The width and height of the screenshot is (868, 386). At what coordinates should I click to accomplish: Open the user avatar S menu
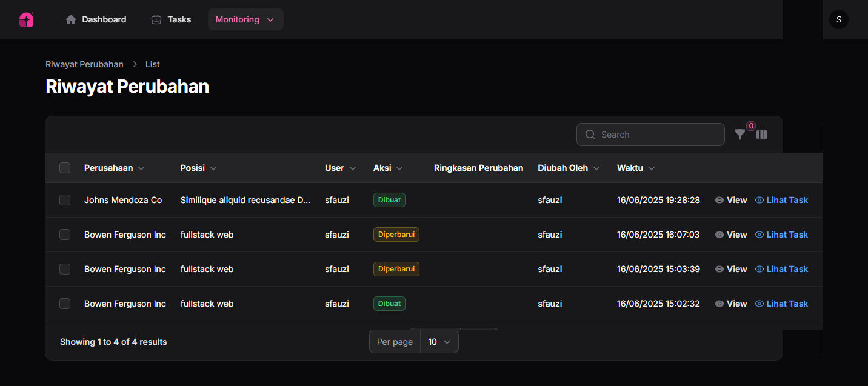(x=839, y=19)
